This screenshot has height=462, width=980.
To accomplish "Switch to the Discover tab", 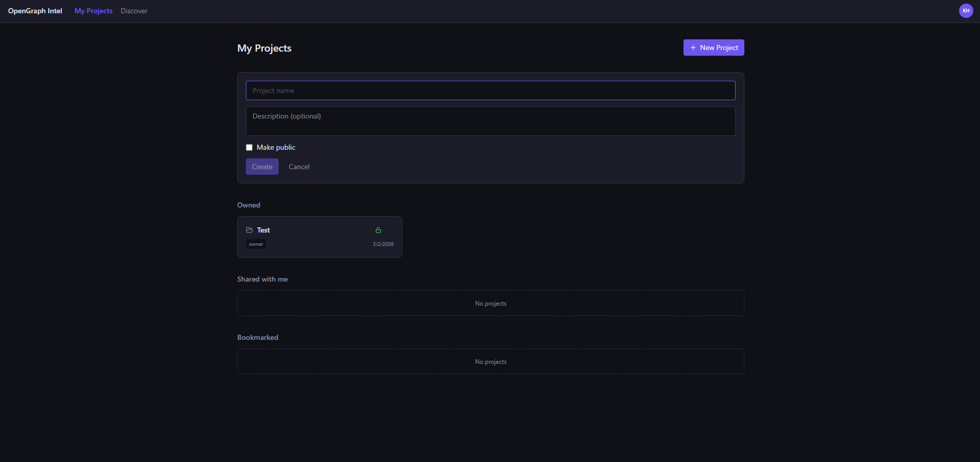I will click(x=133, y=11).
